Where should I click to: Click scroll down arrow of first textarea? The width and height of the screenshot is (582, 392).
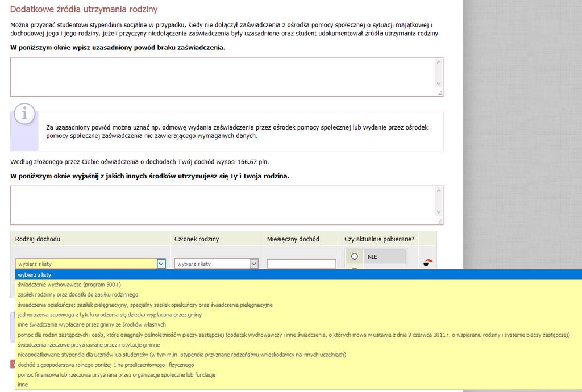[439, 84]
